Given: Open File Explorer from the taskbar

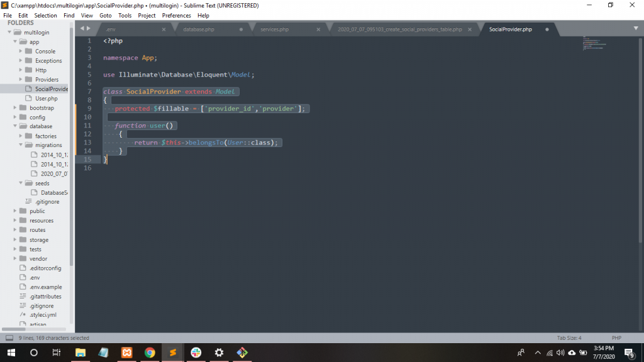Looking at the screenshot, I should (x=80, y=353).
